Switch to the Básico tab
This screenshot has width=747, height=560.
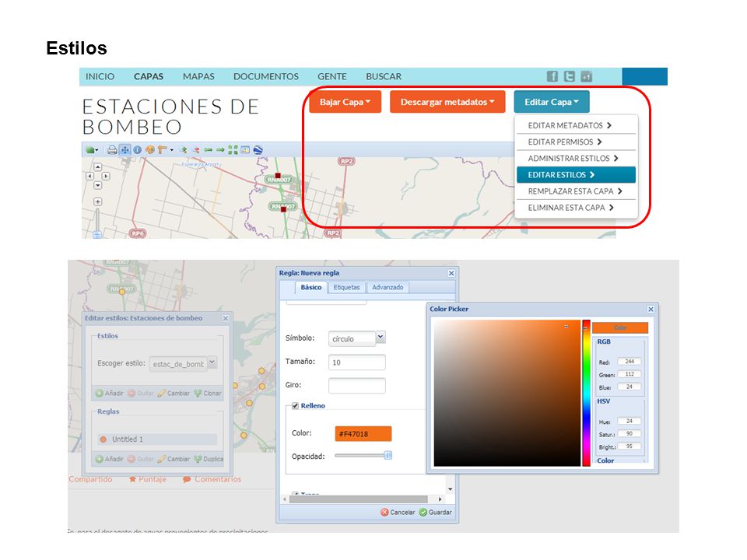pos(311,287)
